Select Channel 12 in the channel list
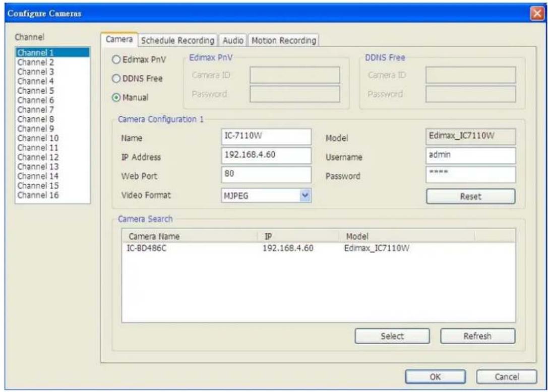This screenshot has height=392, width=548. (53, 157)
